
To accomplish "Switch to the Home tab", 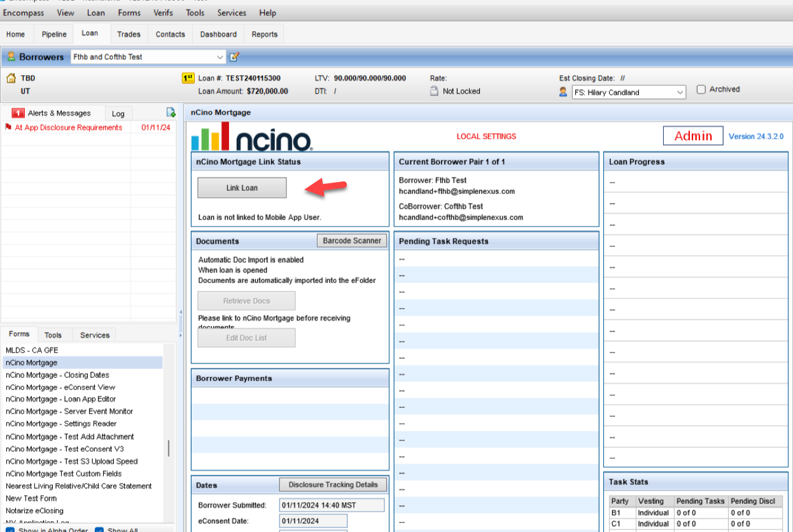I will (16, 34).
